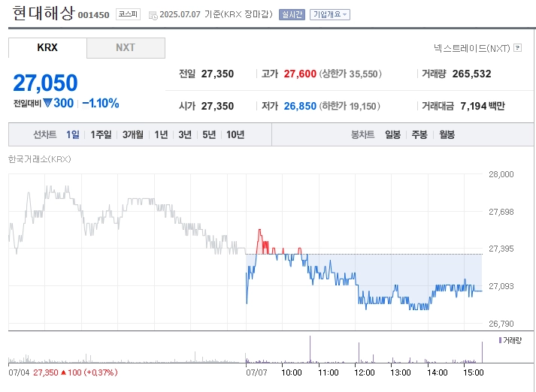Select the 3년 line chart period

coord(185,134)
